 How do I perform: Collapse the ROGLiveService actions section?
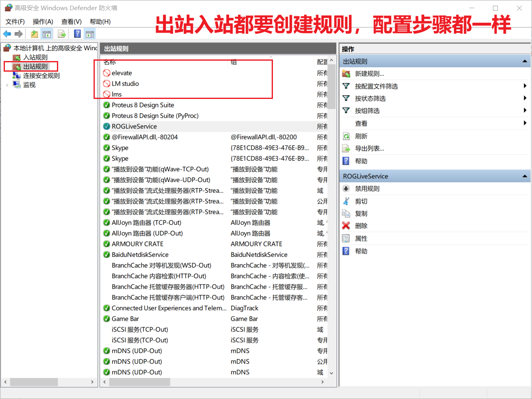tap(525, 176)
